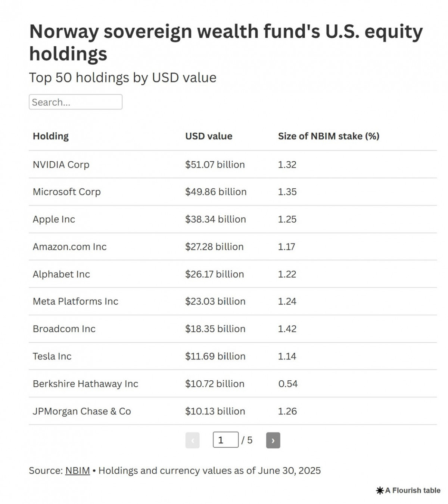Click the next page arrow button
Screen dimensions: 448x504
pos(273,440)
